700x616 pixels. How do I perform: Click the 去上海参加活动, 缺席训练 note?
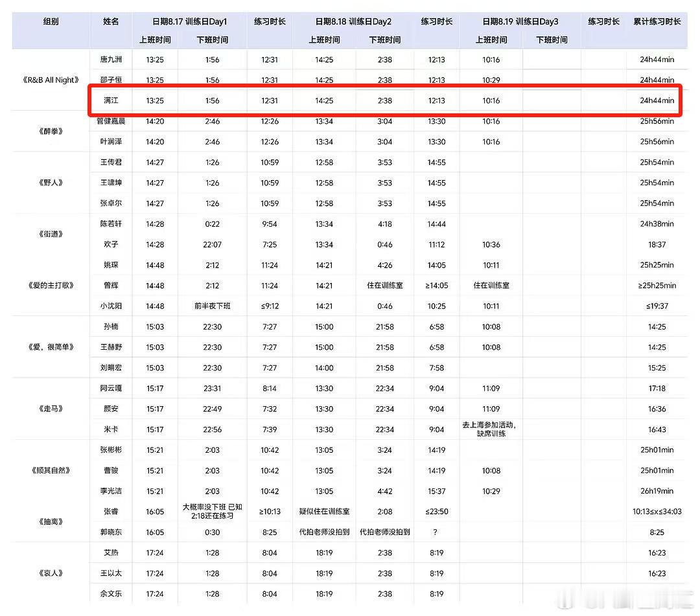click(489, 429)
